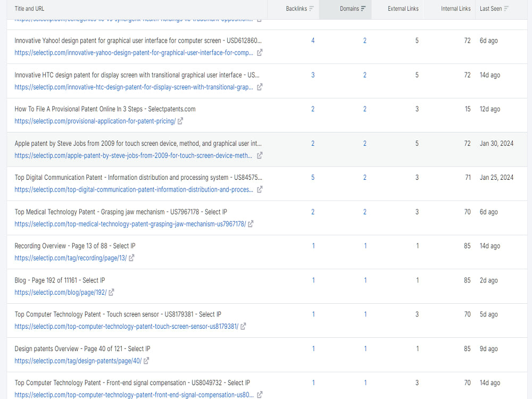Viewport: 532px width, 399px height.
Task: Open external link icon for blog/page/192 URL
Action: [111, 292]
